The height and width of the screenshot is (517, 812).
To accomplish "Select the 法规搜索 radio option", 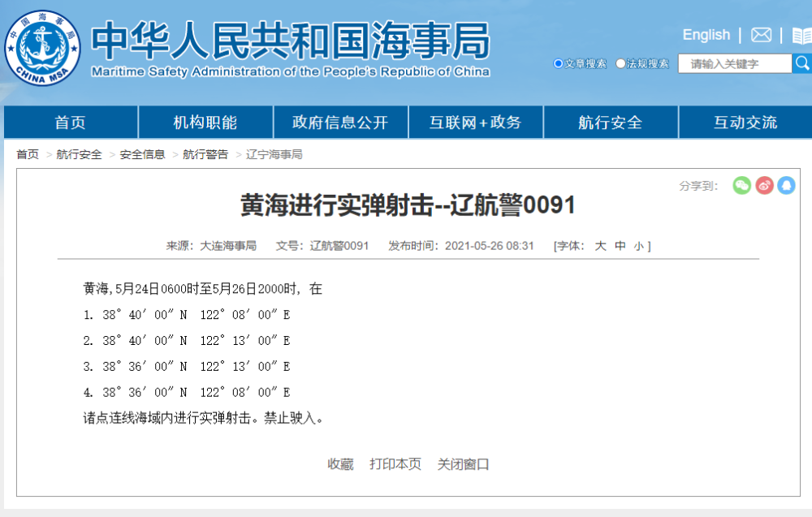I will tap(620, 62).
